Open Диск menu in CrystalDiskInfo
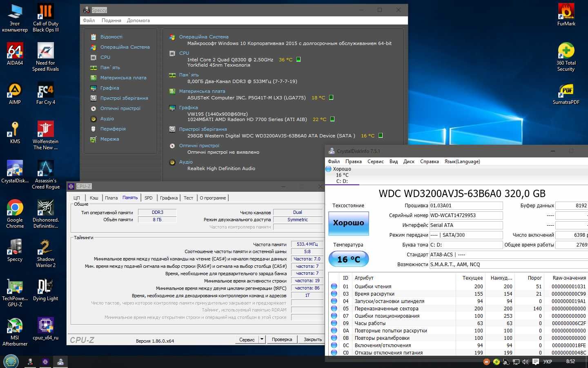Viewport: 588px width, 368px height. pos(409,162)
